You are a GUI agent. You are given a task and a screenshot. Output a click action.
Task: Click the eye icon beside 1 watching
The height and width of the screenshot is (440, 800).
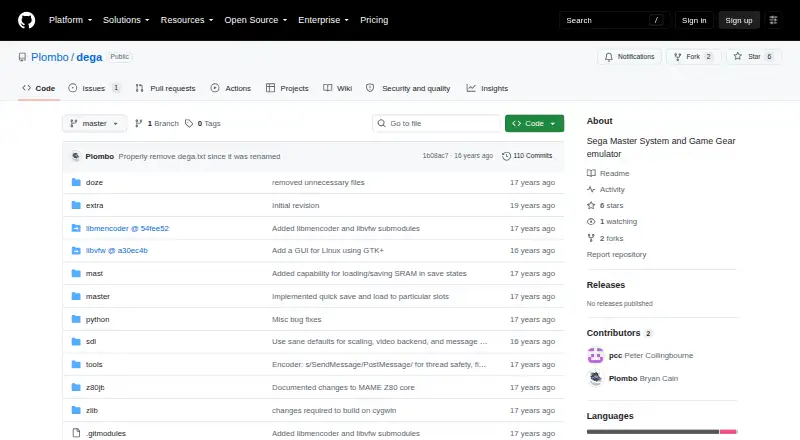(591, 222)
